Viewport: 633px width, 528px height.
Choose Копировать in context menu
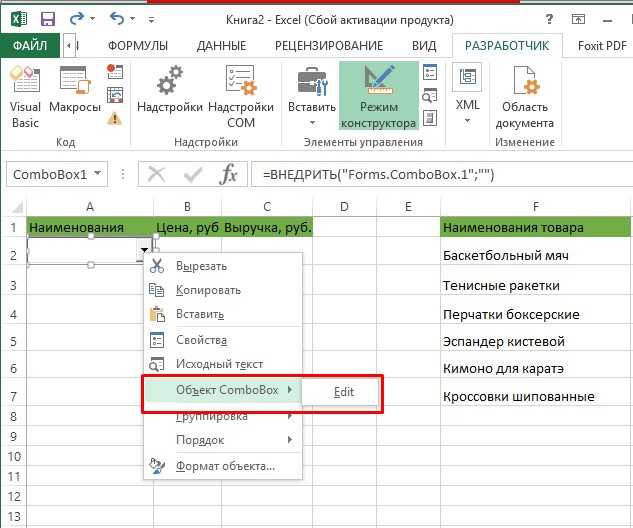pos(223,290)
